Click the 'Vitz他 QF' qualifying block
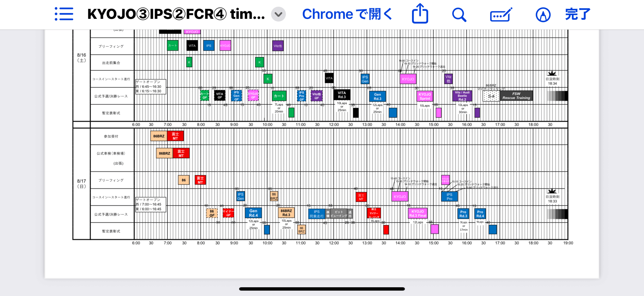This screenshot has width=644, height=296. pyautogui.click(x=316, y=96)
